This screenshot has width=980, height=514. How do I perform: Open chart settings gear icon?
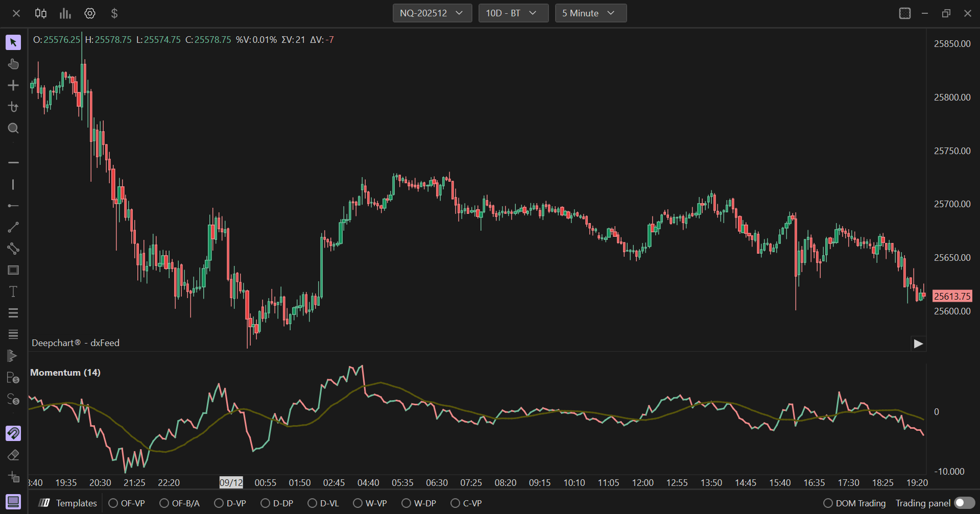point(90,13)
